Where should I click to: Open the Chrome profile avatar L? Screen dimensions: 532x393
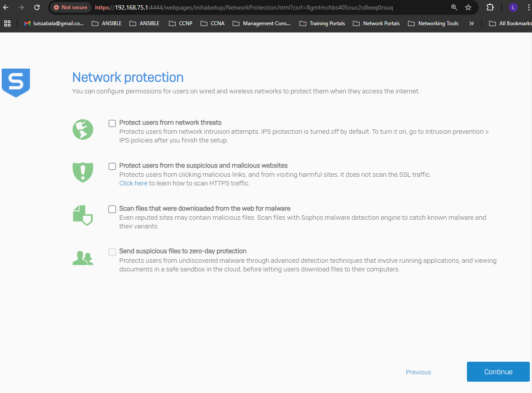click(513, 7)
